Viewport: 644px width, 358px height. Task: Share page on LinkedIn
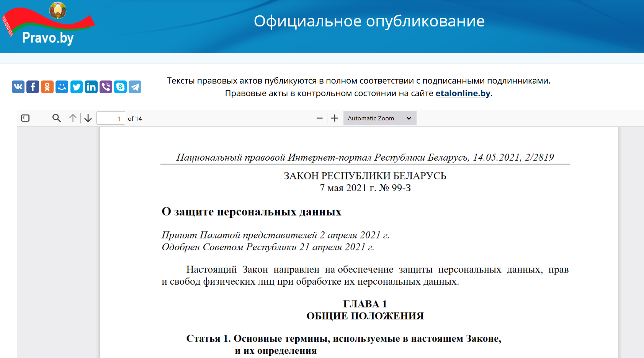(x=91, y=87)
